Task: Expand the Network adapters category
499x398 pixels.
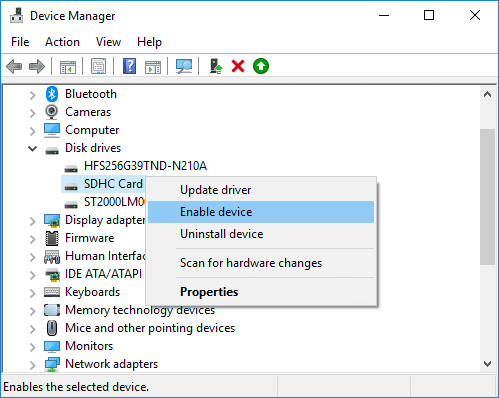Action: click(32, 365)
